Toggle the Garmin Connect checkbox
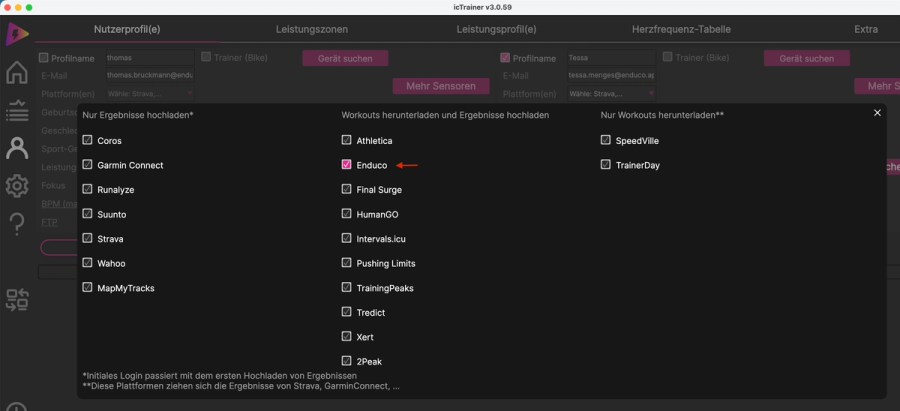Screen dimensions: 900x411 pyautogui.click(x=87, y=165)
